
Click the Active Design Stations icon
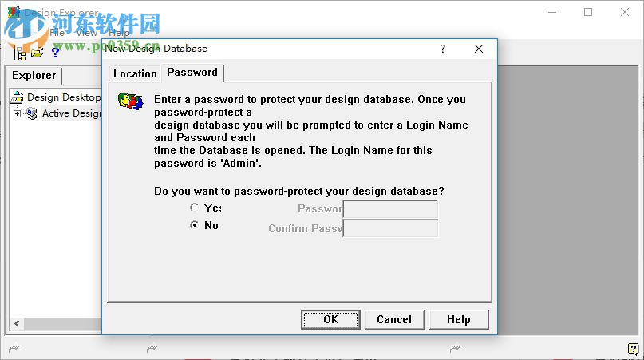32,113
